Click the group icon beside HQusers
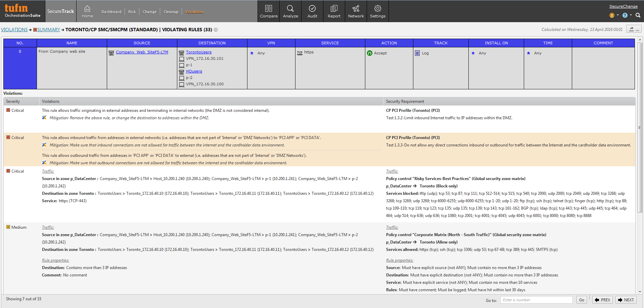Screen dimensions: 644x308 coord(182,72)
